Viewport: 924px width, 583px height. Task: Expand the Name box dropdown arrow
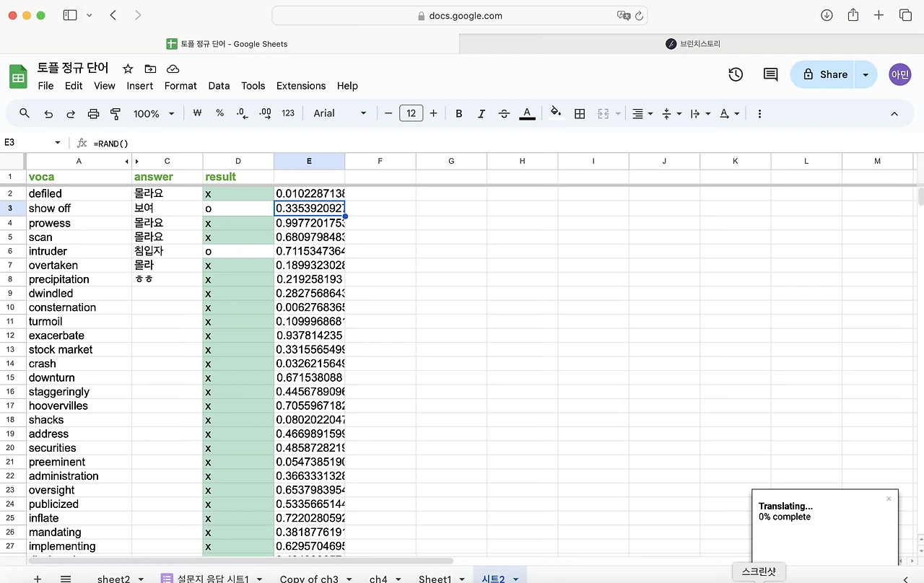[x=58, y=143]
